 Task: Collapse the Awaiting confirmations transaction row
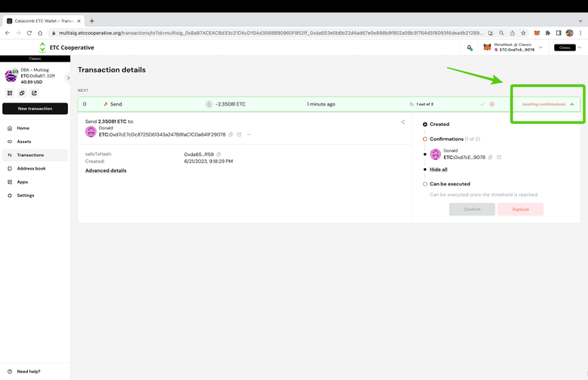coord(571,104)
